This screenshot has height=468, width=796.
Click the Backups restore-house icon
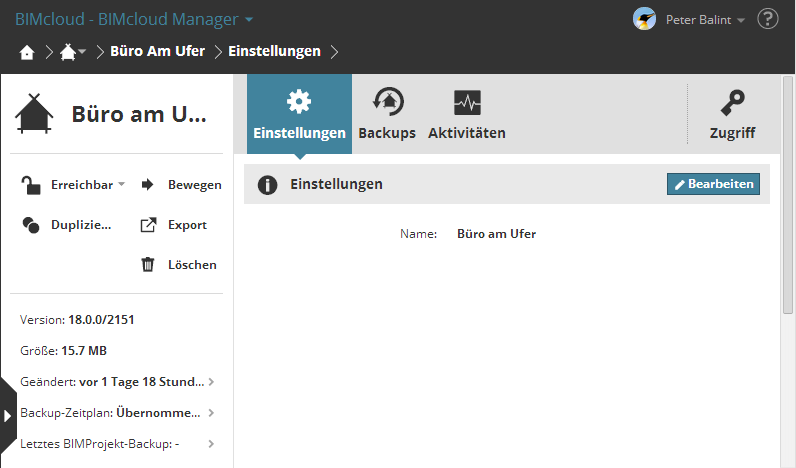388,101
